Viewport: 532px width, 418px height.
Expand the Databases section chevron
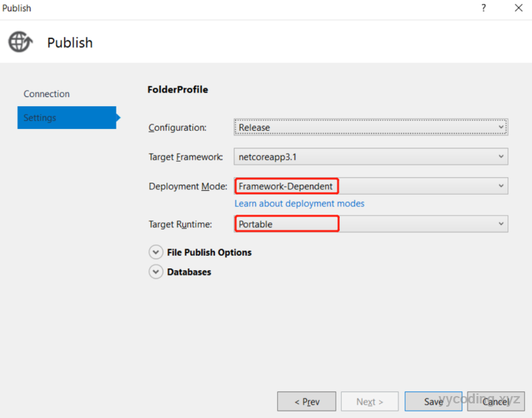point(156,272)
